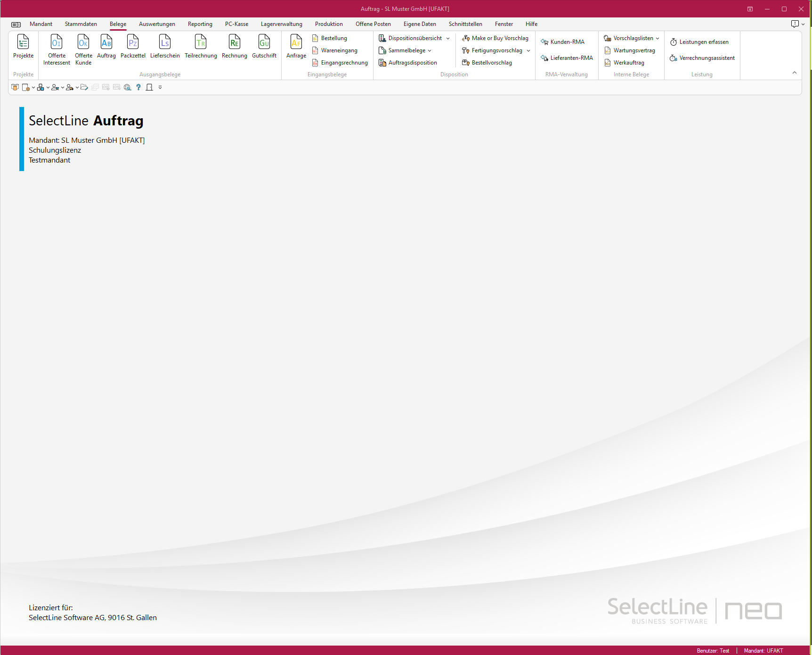Open Wartungsvertrag
The width and height of the screenshot is (812, 655).
pyautogui.click(x=630, y=50)
